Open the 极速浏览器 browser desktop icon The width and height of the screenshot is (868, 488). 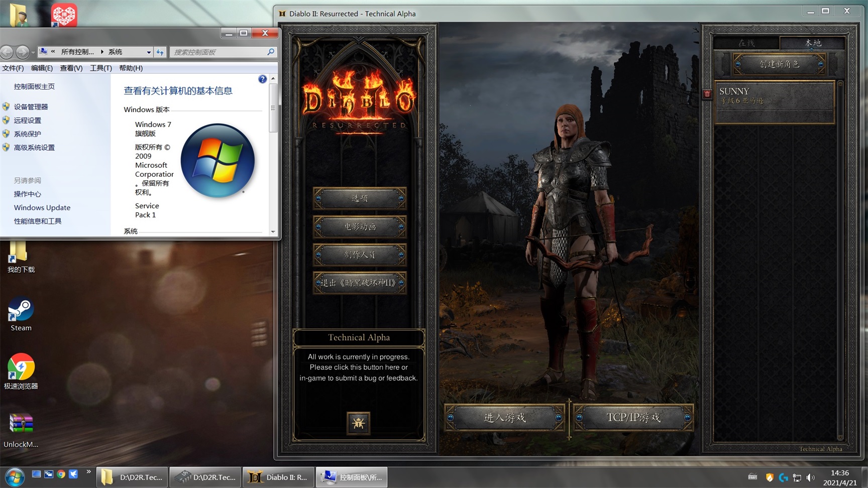click(x=21, y=372)
